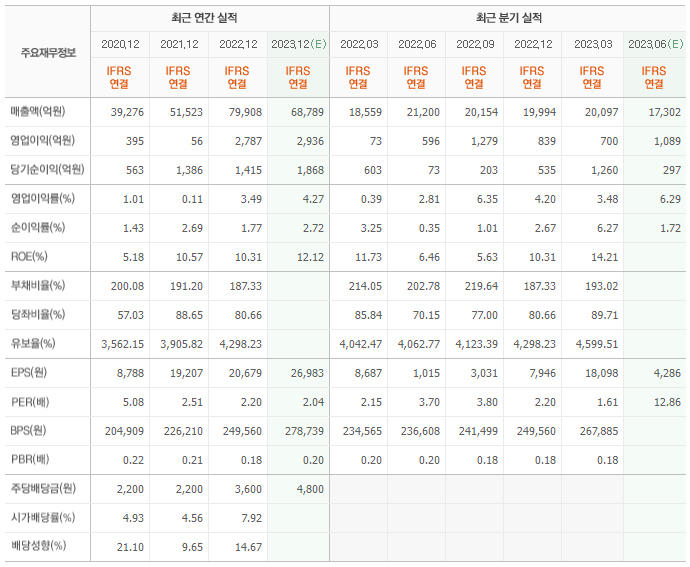Viewport: 690px width, 567px height.
Task: Click estimated sales value 68,789
Action: coord(307,112)
